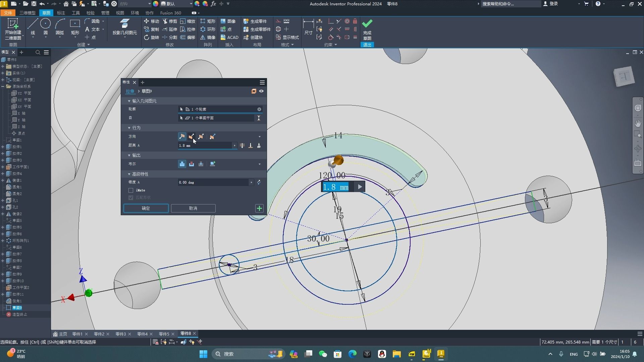Select Cut boolean output option
Image resolution: width=644 pixels, height=362 pixels.
191,164
